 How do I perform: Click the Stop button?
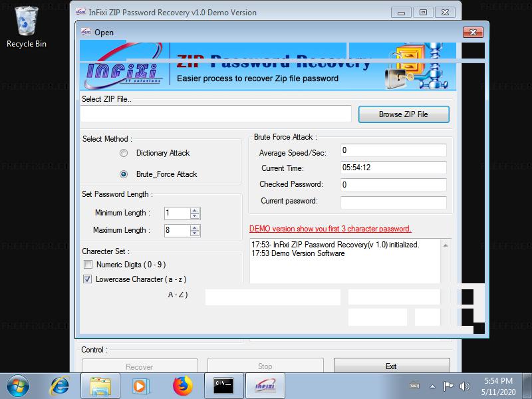pos(265,365)
